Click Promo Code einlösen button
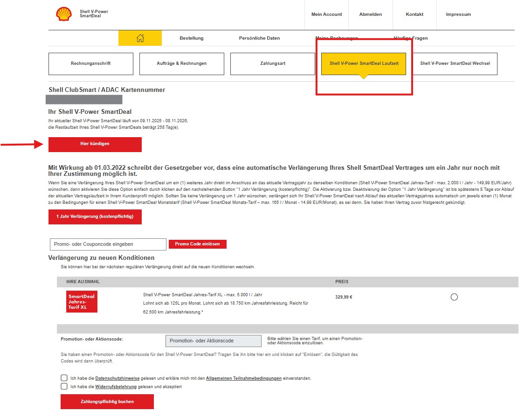Viewport: 532px width, 418px height. click(x=197, y=244)
